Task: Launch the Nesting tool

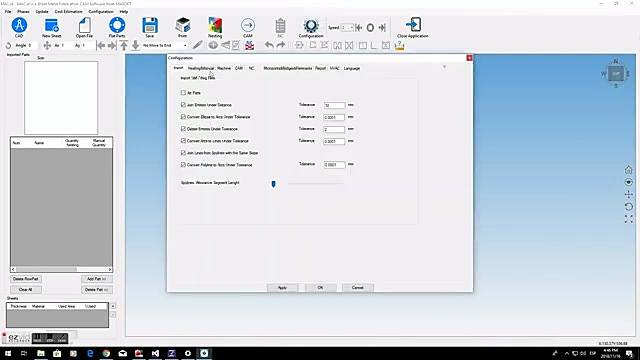Action: (215, 26)
